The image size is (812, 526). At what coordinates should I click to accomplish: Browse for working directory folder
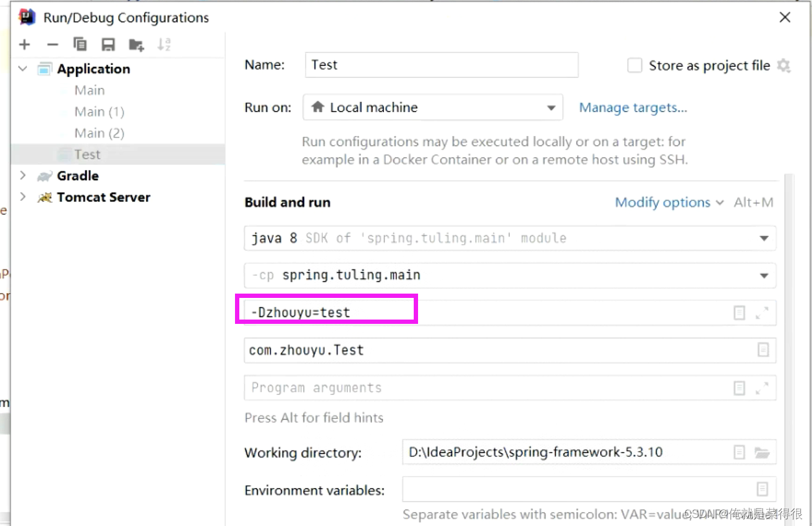tap(762, 452)
